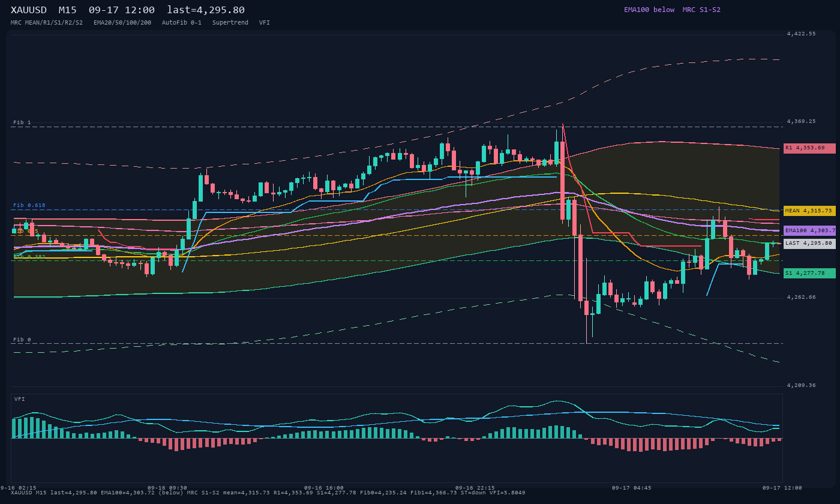Click the 'Fib 0' level label

[x=22, y=340]
